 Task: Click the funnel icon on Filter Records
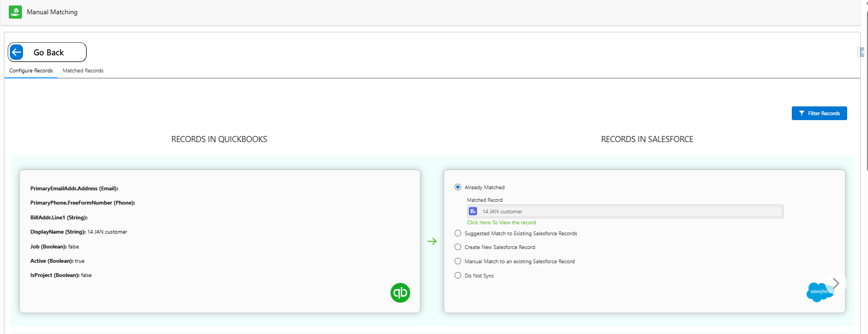(x=802, y=113)
